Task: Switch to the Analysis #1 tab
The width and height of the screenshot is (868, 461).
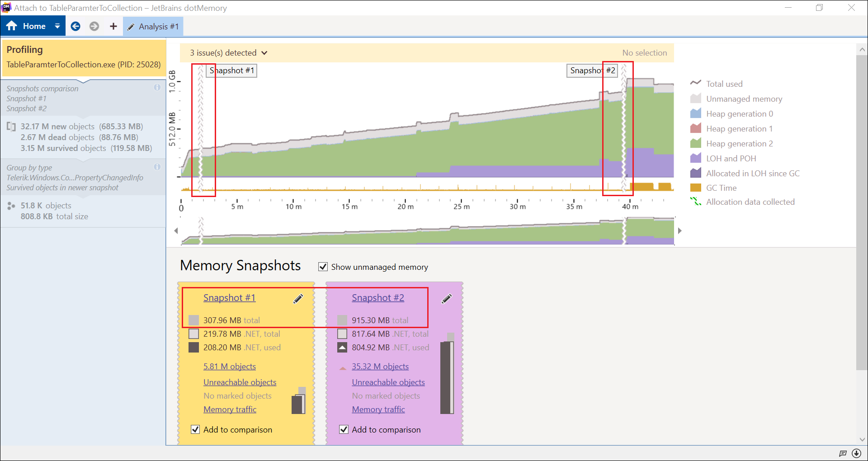Action: (x=153, y=27)
